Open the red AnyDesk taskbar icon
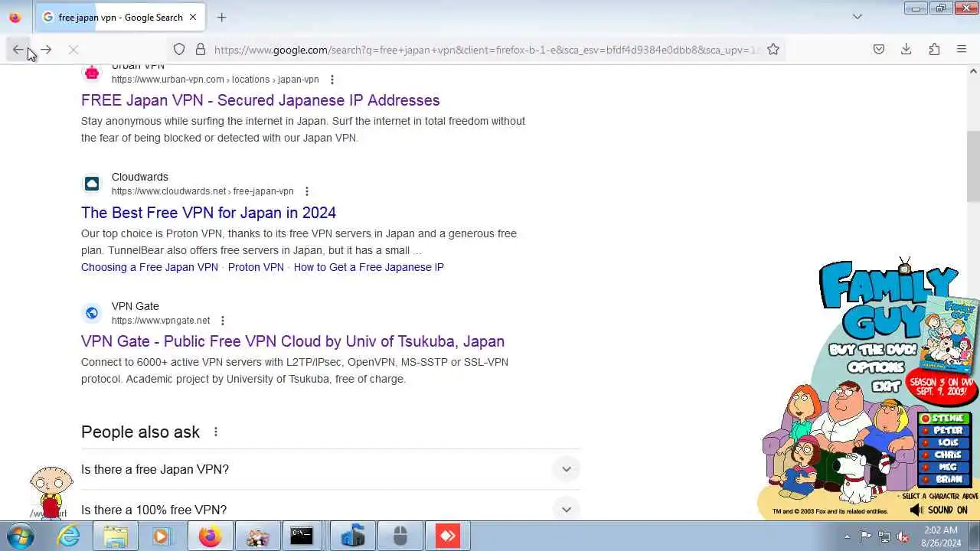This screenshot has height=551, width=980. (448, 536)
